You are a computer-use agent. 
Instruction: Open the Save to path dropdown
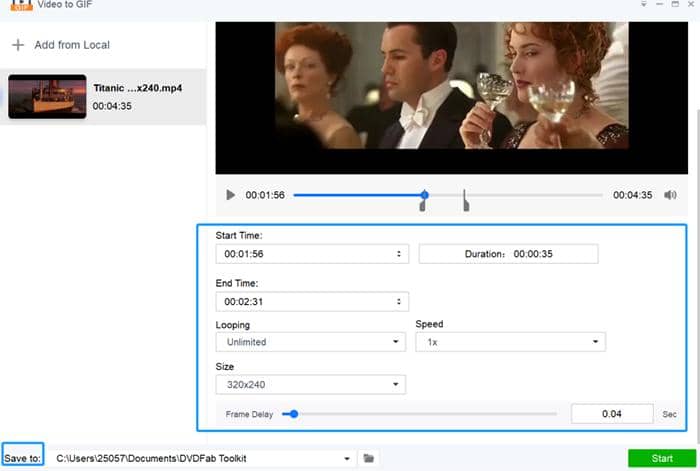pos(347,458)
